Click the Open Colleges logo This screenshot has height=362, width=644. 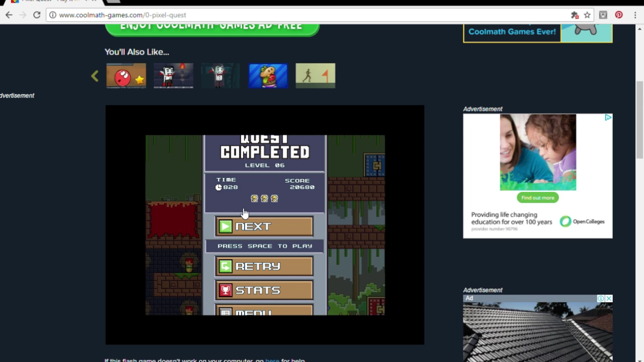click(582, 221)
